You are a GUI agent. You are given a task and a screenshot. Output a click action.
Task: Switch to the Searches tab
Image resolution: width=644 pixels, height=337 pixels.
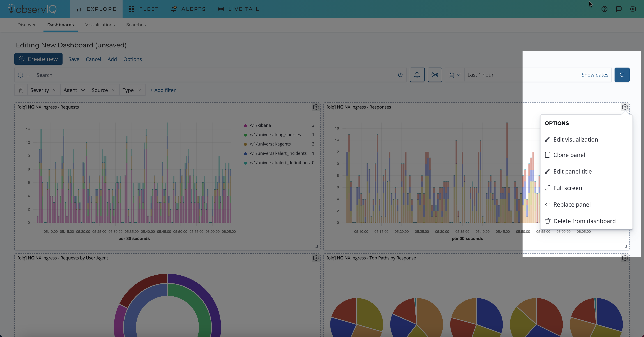(136, 25)
